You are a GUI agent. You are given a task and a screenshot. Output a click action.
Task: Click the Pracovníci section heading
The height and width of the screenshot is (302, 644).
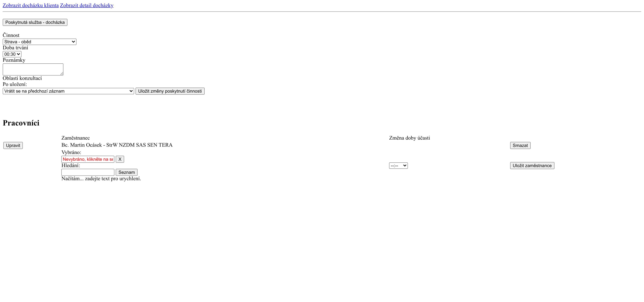click(21, 123)
